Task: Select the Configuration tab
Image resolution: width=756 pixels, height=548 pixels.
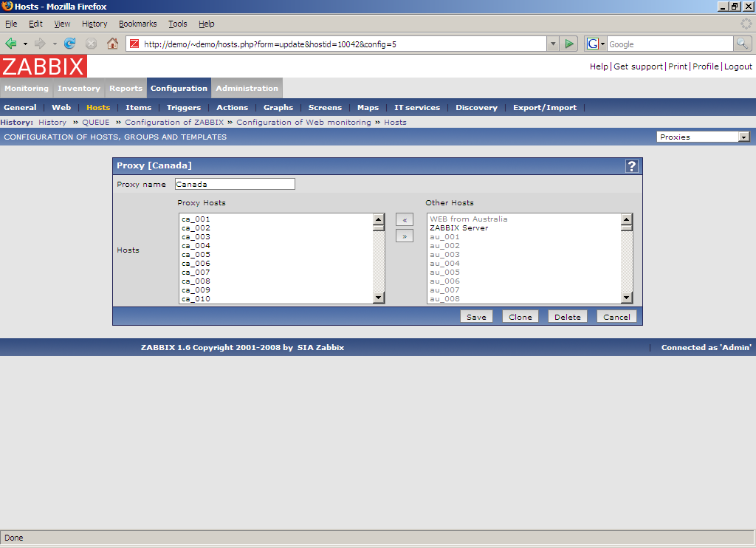Action: [x=179, y=89]
